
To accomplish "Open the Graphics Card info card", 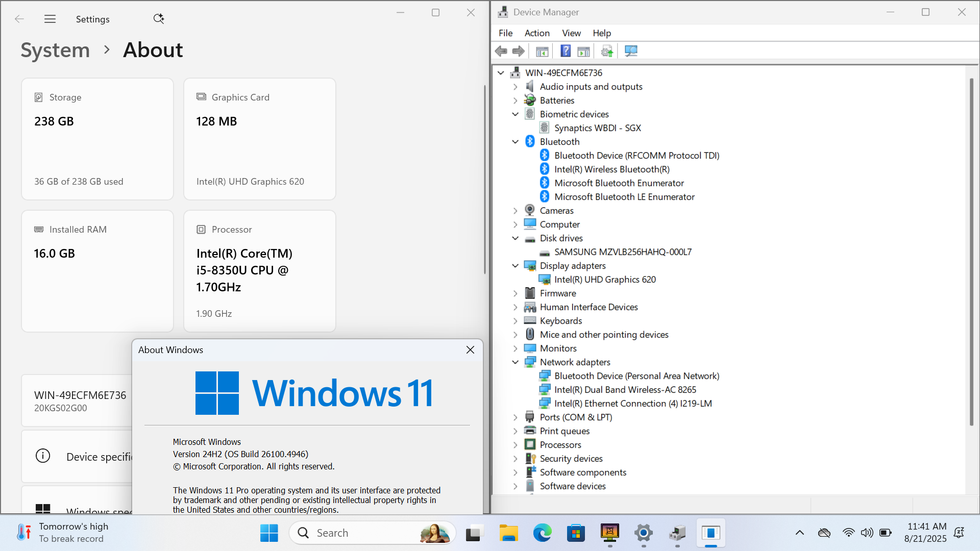I will point(260,139).
